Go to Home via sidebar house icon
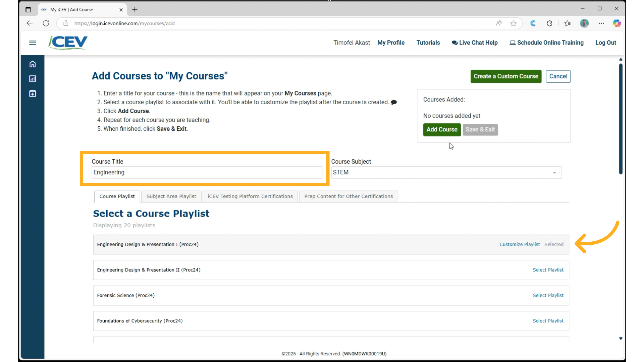644x362 pixels. [33, 64]
